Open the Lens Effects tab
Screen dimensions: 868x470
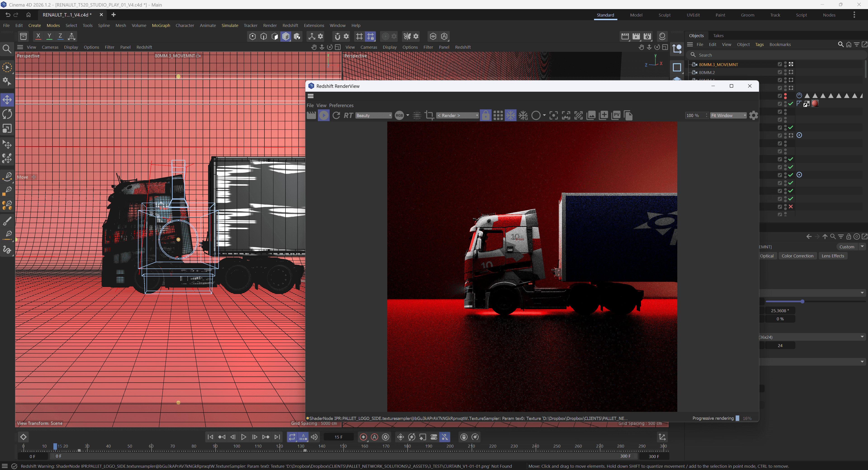click(833, 256)
